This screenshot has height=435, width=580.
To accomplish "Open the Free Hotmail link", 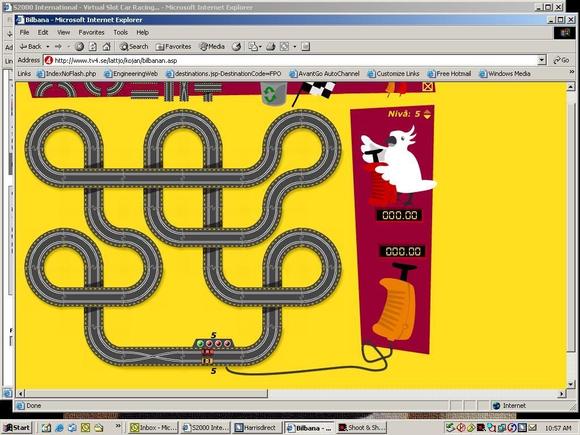I will (449, 74).
